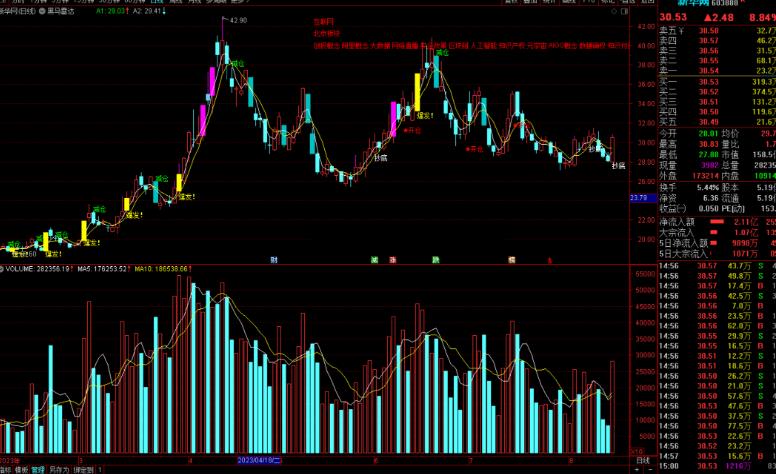776x474 pixels.
Task: Click the 5日净流入额 9898万 row
Action: pos(717,243)
